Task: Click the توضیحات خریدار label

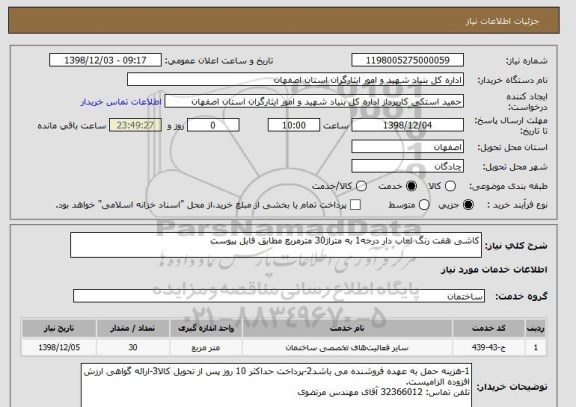Action: point(512,387)
